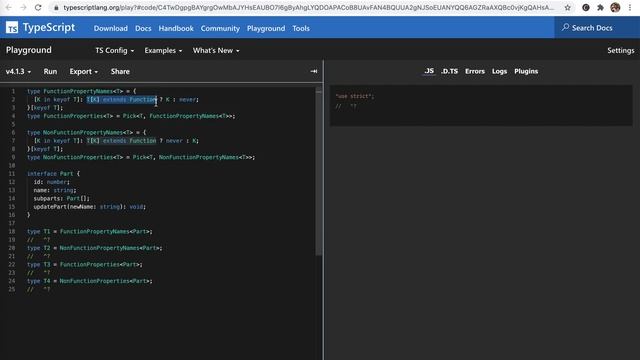Open playground Settings
Image resolution: width=640 pixels, height=360 pixels.
pos(620,51)
